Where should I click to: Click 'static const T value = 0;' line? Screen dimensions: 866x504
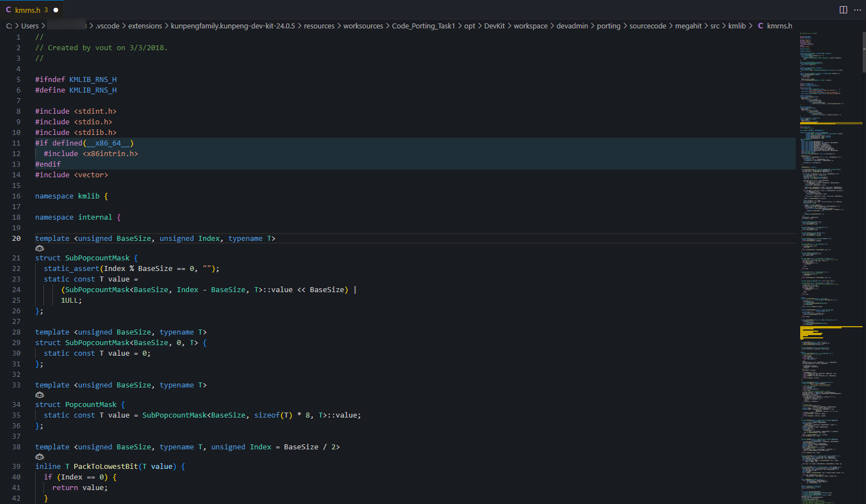coord(97,353)
